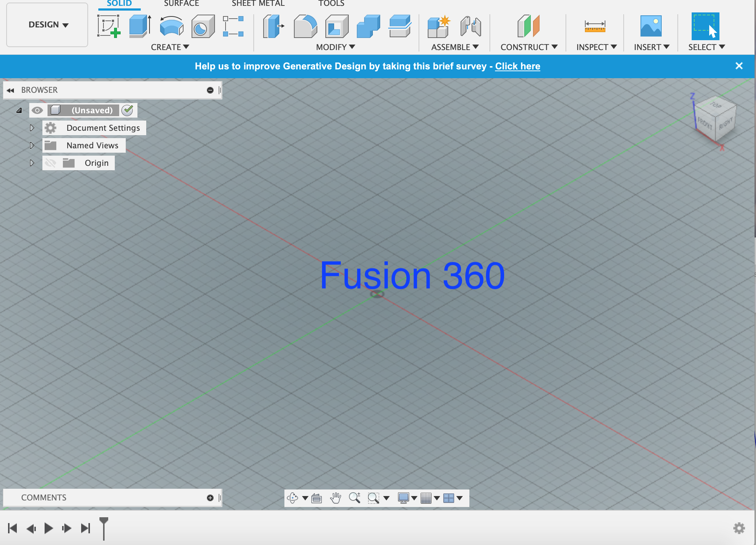Toggle the activate component radio button

tap(127, 110)
